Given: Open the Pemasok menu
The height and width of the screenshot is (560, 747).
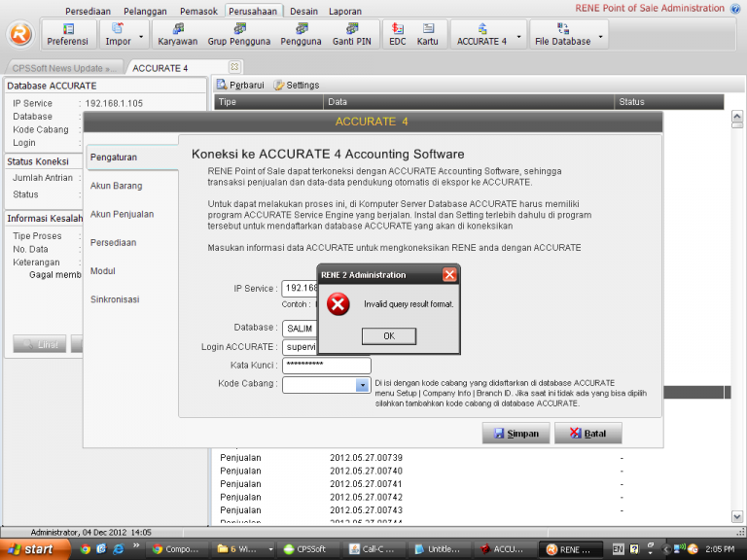Looking at the screenshot, I should pos(198,11).
